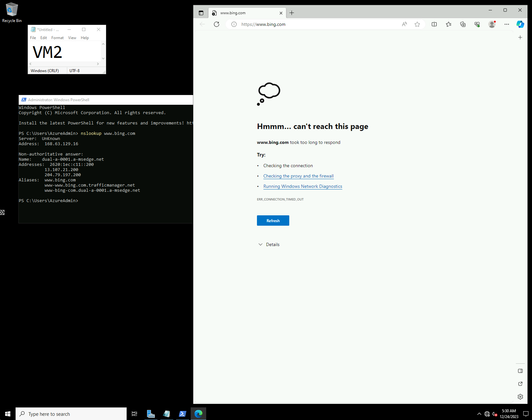The image size is (532, 420).
Task: Customize Edge sidebar with plus icon
Action: 520,38
